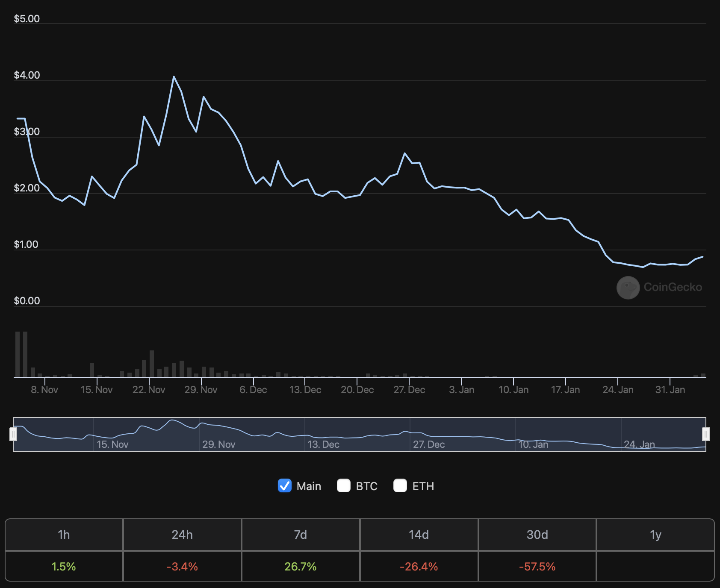Click the -57.5% thirty-day change value

pyautogui.click(x=537, y=567)
